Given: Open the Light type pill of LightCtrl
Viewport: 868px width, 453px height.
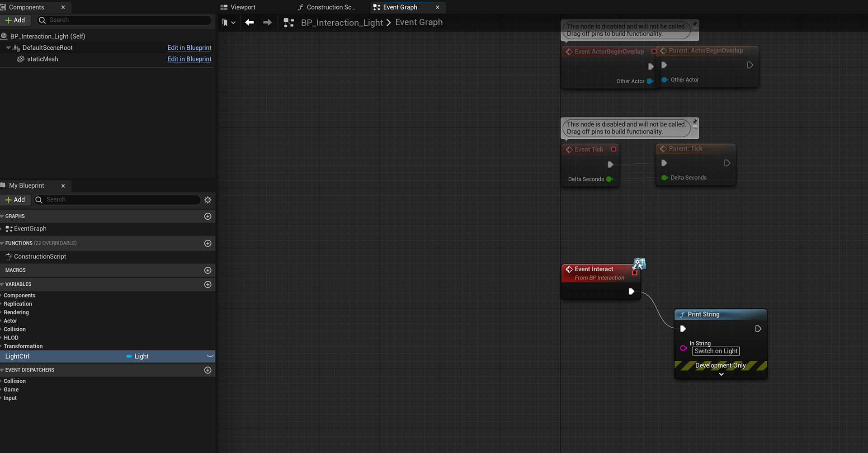Looking at the screenshot, I should click(137, 356).
